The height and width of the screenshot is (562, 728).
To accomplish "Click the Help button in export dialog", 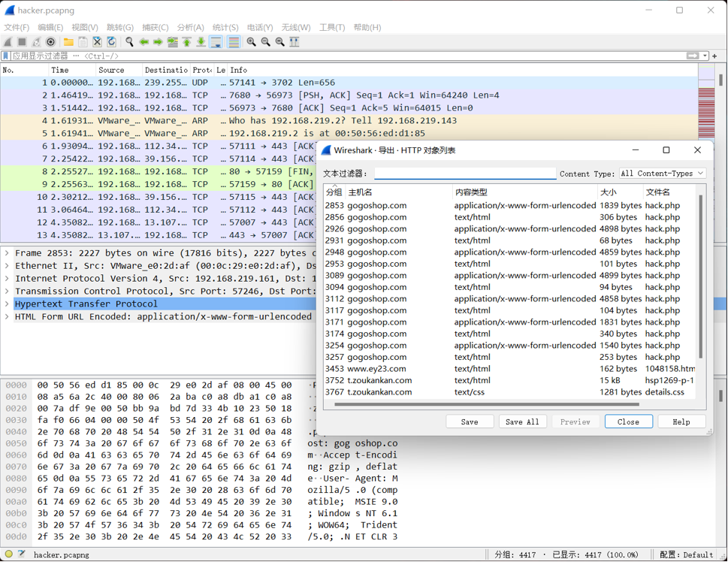I will (x=681, y=421).
